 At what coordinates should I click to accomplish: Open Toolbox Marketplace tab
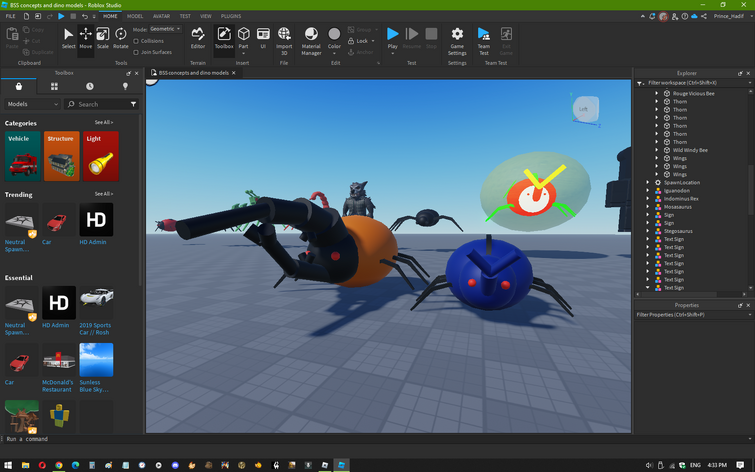[19, 86]
